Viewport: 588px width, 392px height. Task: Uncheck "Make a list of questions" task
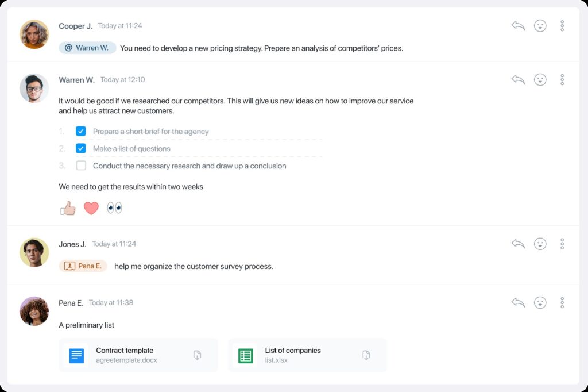(81, 149)
